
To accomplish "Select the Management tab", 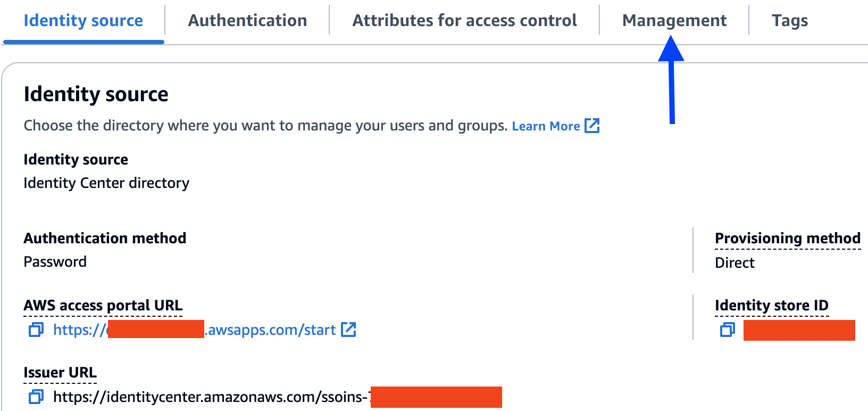I will (674, 21).
